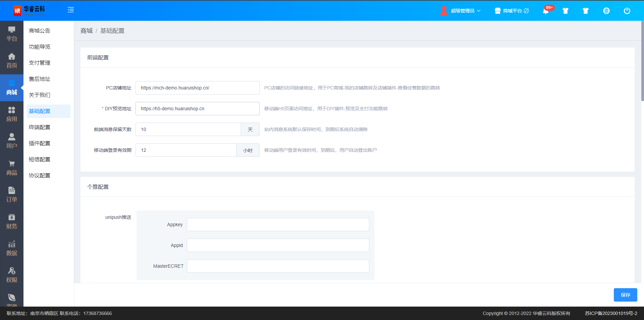Select 终端配置 in the submenu
The height and width of the screenshot is (320, 644).
tap(40, 127)
